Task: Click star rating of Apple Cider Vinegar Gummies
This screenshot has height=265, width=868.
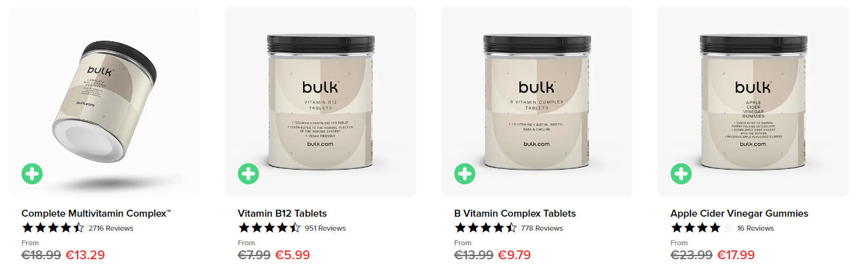Action: point(702,228)
